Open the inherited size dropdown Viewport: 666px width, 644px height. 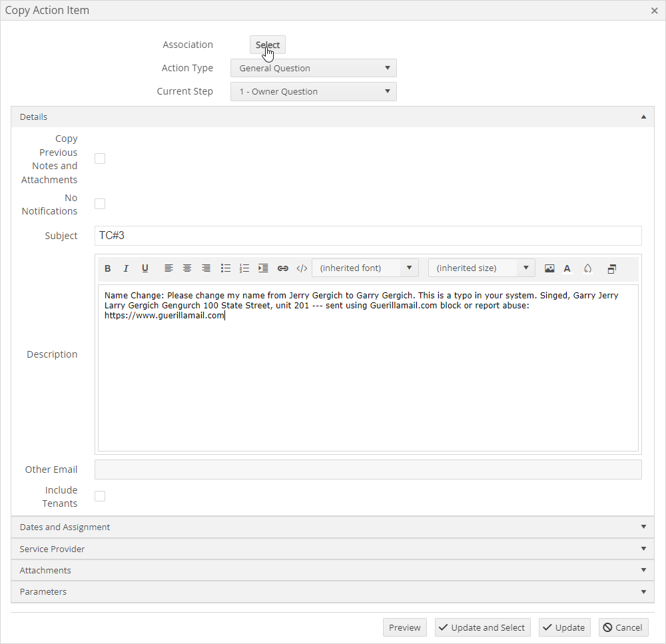click(482, 268)
